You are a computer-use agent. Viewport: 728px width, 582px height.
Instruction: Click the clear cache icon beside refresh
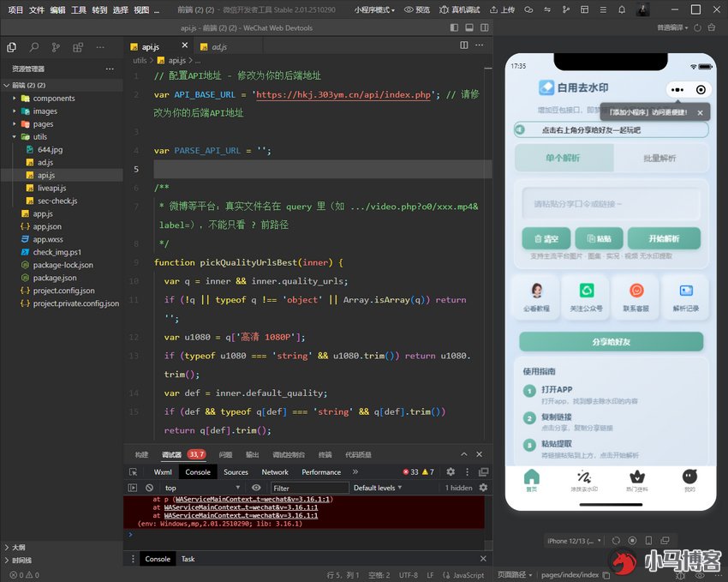pos(711,28)
